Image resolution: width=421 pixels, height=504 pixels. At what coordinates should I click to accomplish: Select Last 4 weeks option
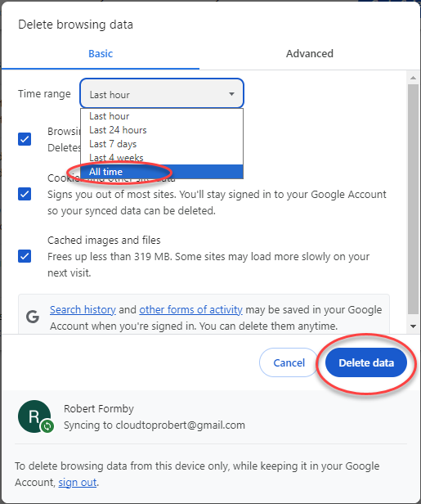162,157
